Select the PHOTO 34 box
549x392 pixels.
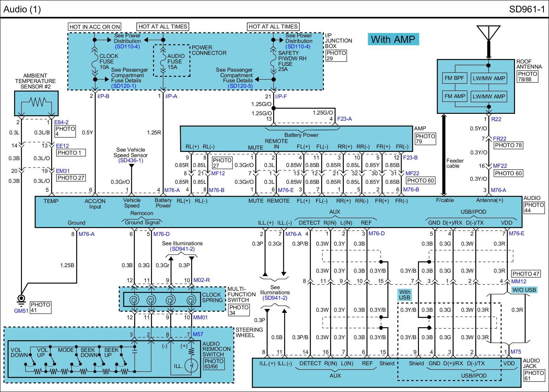(239, 310)
